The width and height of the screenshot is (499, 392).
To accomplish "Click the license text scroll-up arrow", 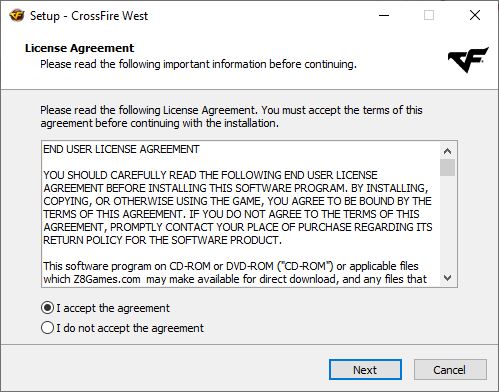I will tap(447, 151).
